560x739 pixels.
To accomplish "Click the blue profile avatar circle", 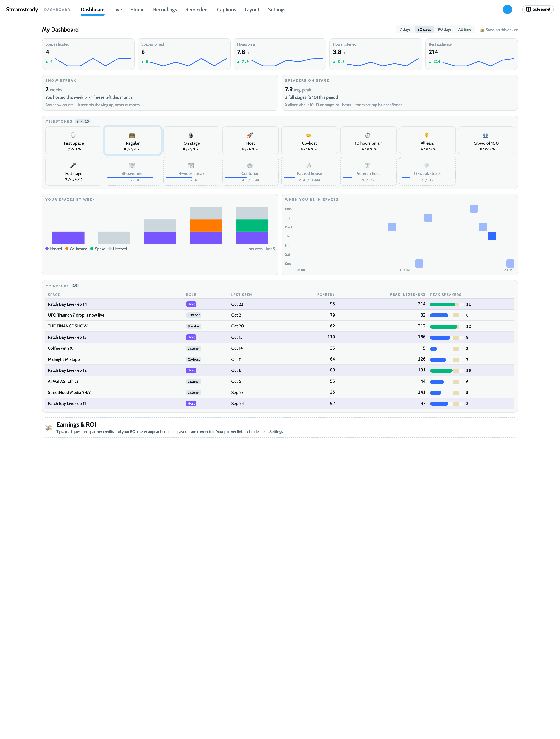I will (507, 9).
